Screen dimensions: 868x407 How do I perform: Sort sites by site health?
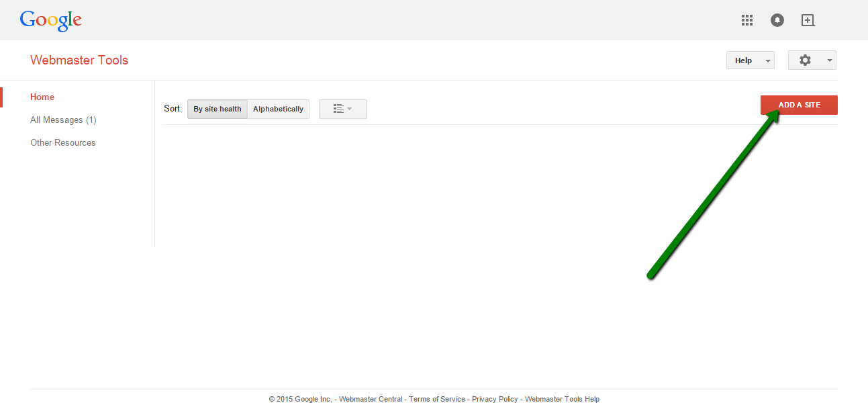coord(218,109)
